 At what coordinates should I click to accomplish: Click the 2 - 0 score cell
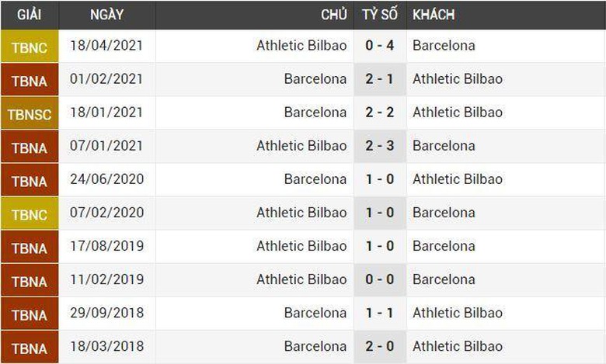pos(379,346)
